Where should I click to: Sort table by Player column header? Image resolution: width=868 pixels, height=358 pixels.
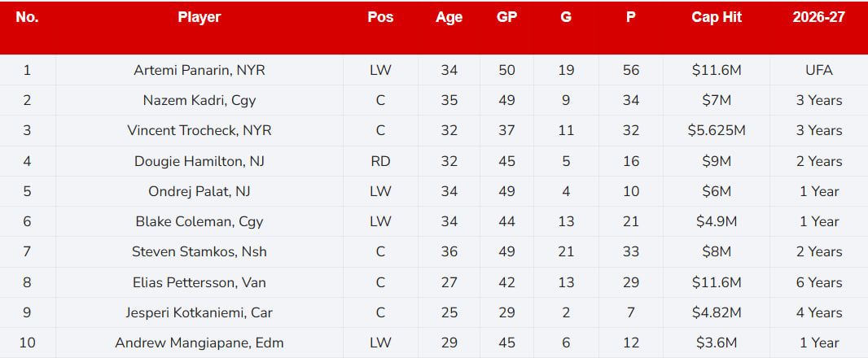pyautogui.click(x=199, y=17)
